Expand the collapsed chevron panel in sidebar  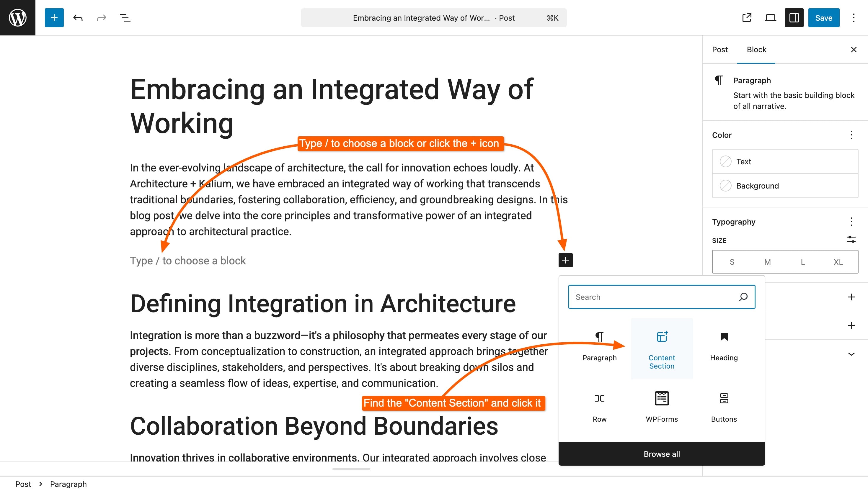click(x=851, y=354)
